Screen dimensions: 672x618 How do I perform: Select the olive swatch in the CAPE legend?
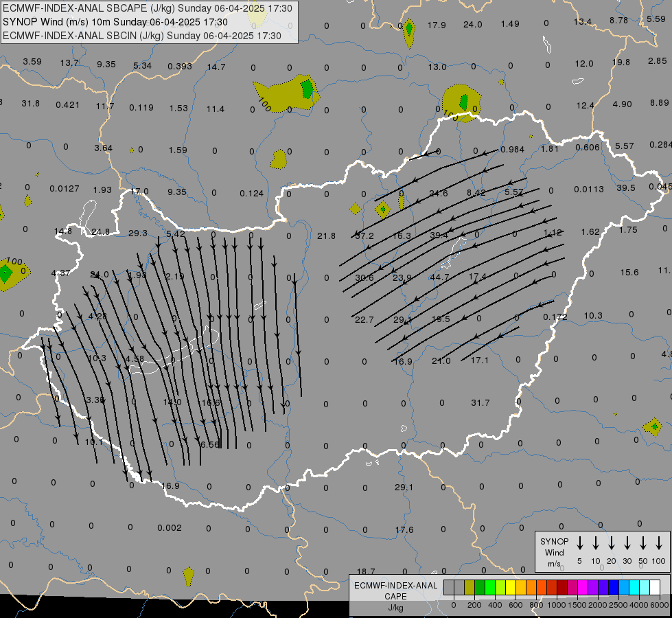coord(470,588)
